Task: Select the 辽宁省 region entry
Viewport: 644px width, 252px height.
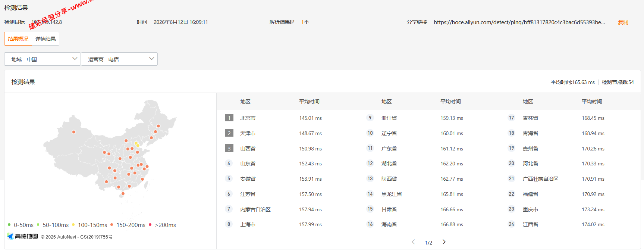Action: [x=389, y=133]
